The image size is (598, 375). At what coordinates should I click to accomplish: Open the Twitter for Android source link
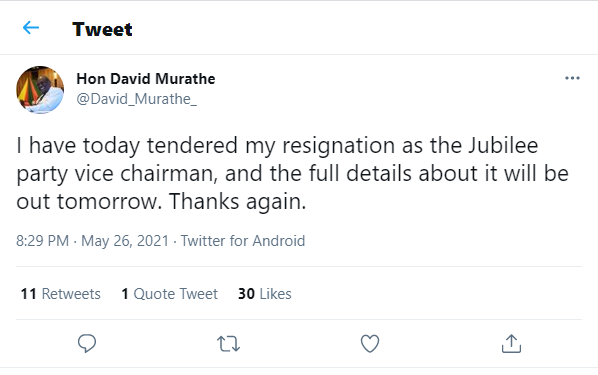pyautogui.click(x=243, y=241)
